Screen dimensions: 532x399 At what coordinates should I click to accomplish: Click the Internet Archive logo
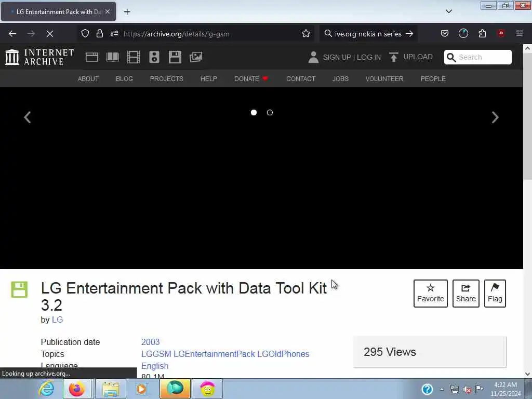point(39,57)
